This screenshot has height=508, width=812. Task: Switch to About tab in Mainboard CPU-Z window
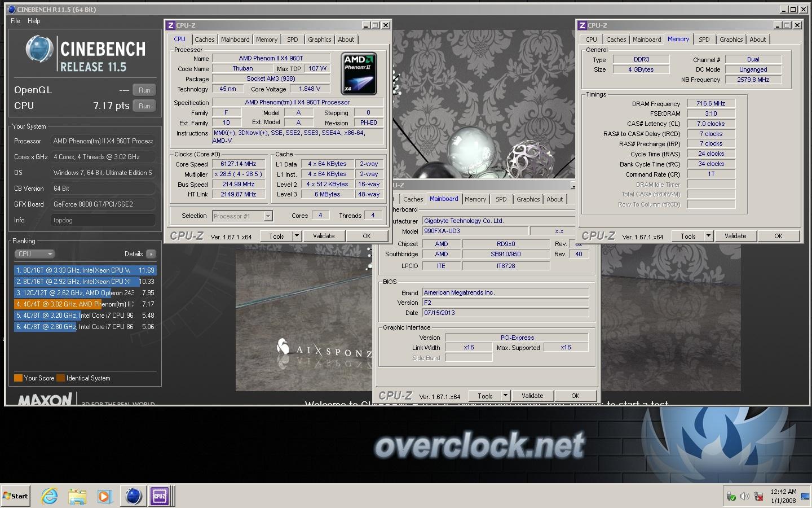[x=555, y=199]
